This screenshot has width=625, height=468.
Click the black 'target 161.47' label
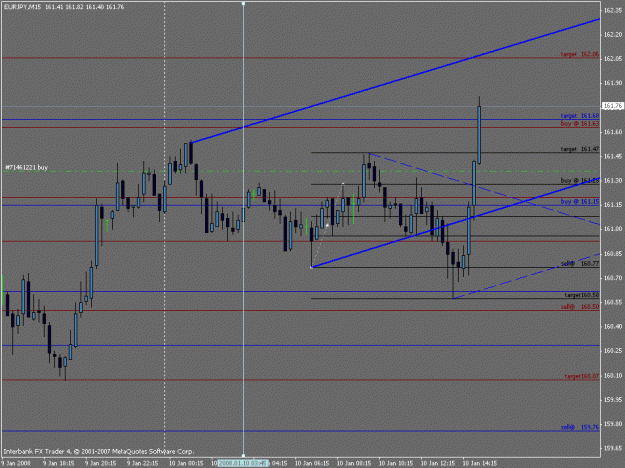[580, 149]
